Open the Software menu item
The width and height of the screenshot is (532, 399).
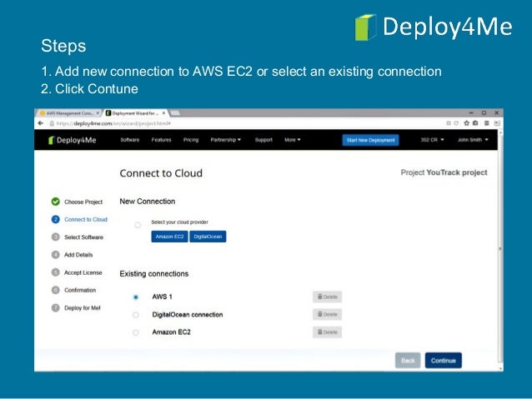tap(130, 140)
